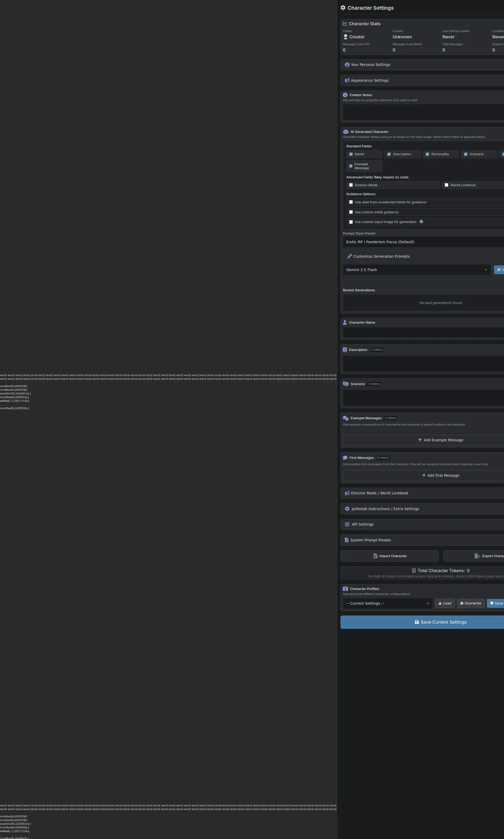Expand API Settings section
Image resolution: width=504 pixels, height=839 pixels.
coord(422,524)
